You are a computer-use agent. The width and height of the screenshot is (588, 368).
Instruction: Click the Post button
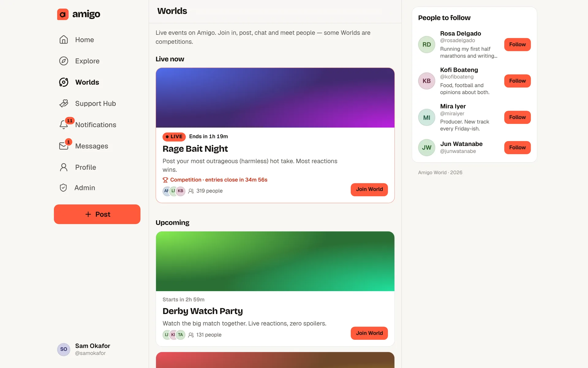tap(97, 214)
